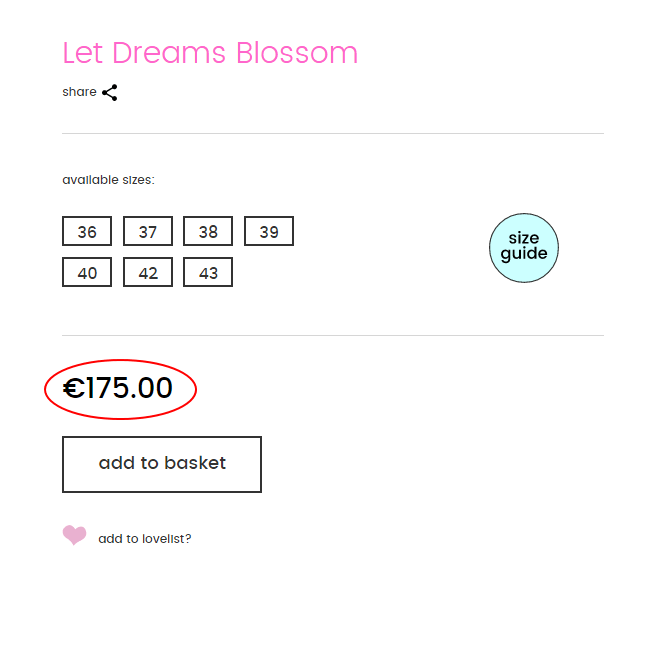Image resolution: width=661 pixels, height=663 pixels.
Task: Click the divider line below share
Action: [333, 133]
